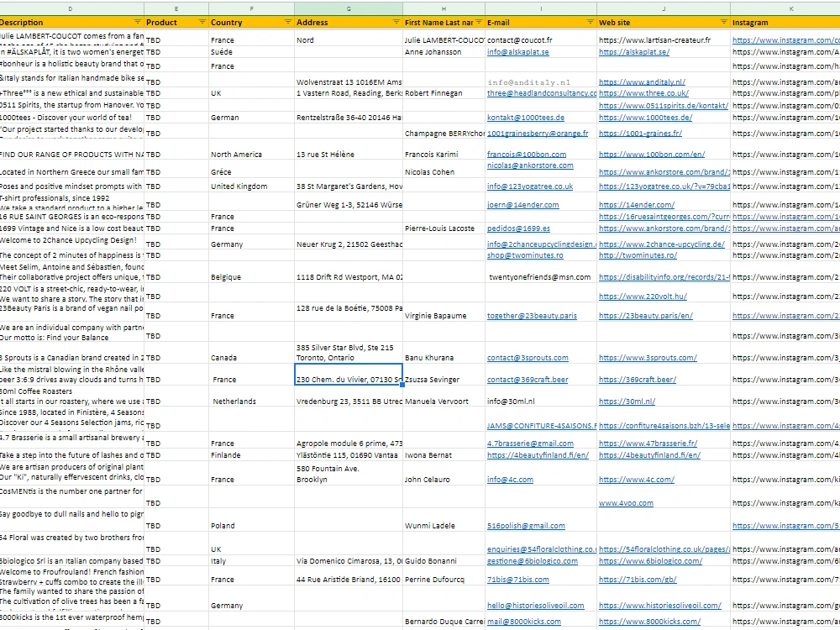Open the gestione@6biologico.com email link
This screenshot has height=630, width=840.
click(x=532, y=561)
